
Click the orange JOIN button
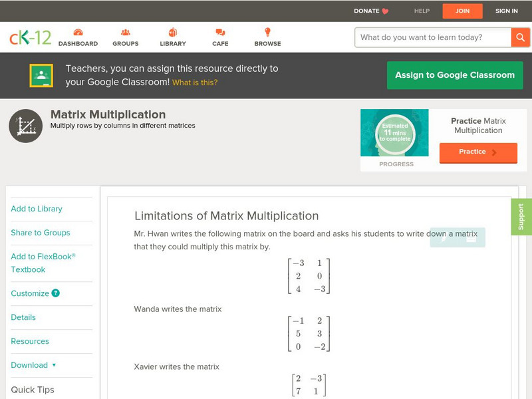462,11
